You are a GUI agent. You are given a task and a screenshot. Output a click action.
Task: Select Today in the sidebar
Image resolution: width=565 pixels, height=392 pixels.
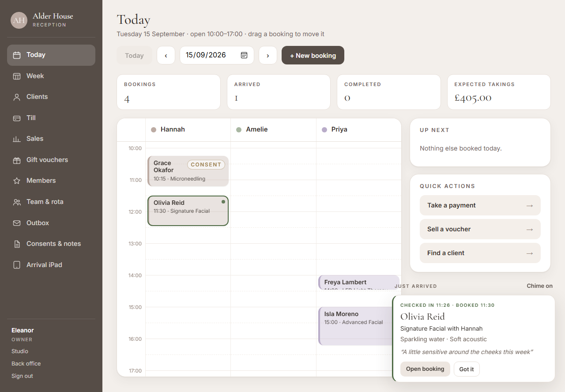[51, 55]
